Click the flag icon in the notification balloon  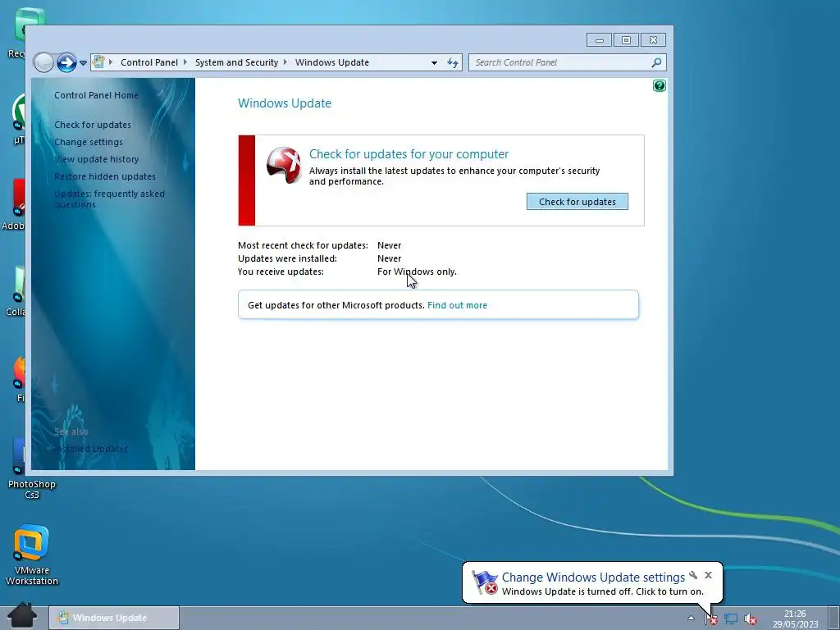485,583
